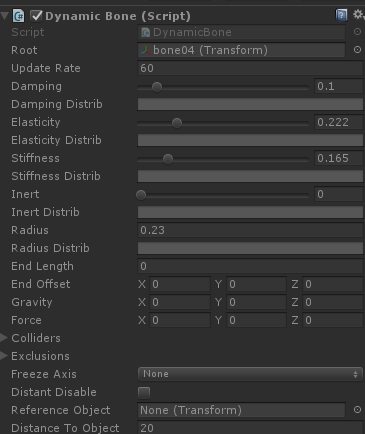Open the Damping Distrib curve field
Screen dimensions: 365x434
(250, 104)
